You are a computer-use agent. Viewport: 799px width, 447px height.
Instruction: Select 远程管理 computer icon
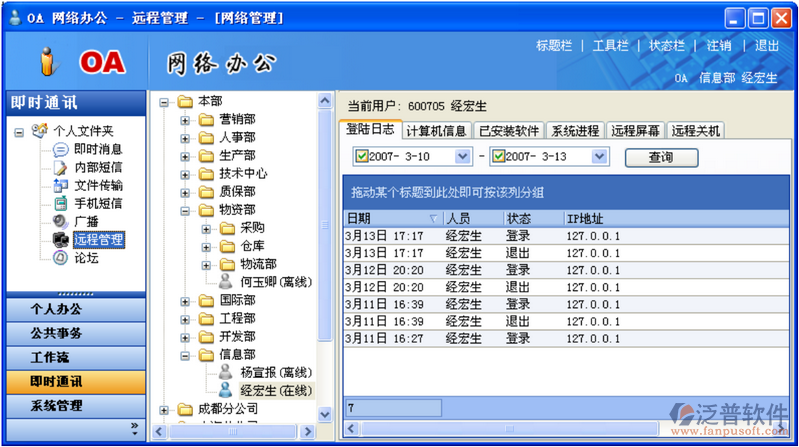click(60, 240)
